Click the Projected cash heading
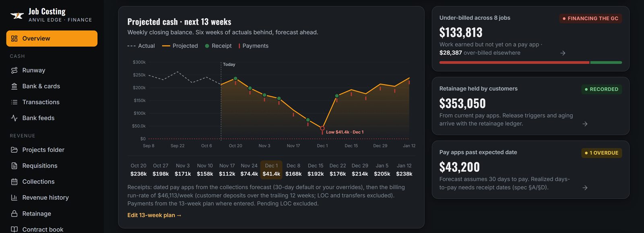644x233 pixels. [180, 22]
